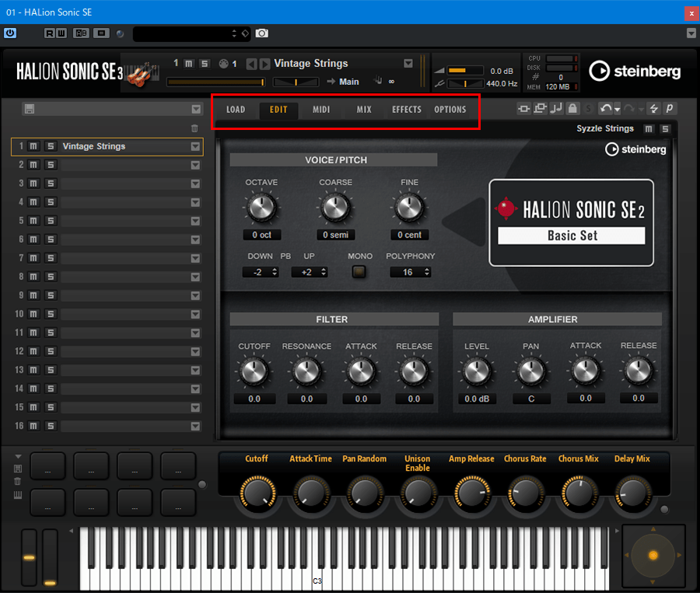Click the master tune wrench icon
Viewport: 700px width, 593px height.
coord(439,83)
